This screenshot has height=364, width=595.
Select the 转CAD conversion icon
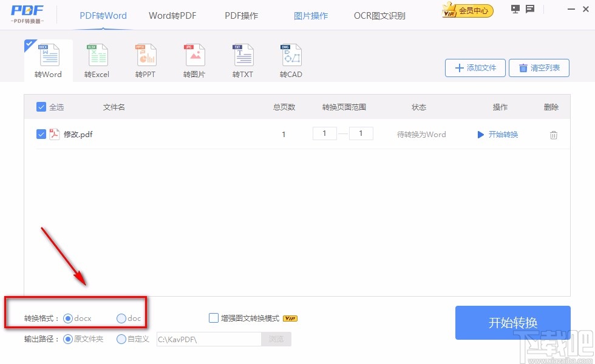click(290, 58)
